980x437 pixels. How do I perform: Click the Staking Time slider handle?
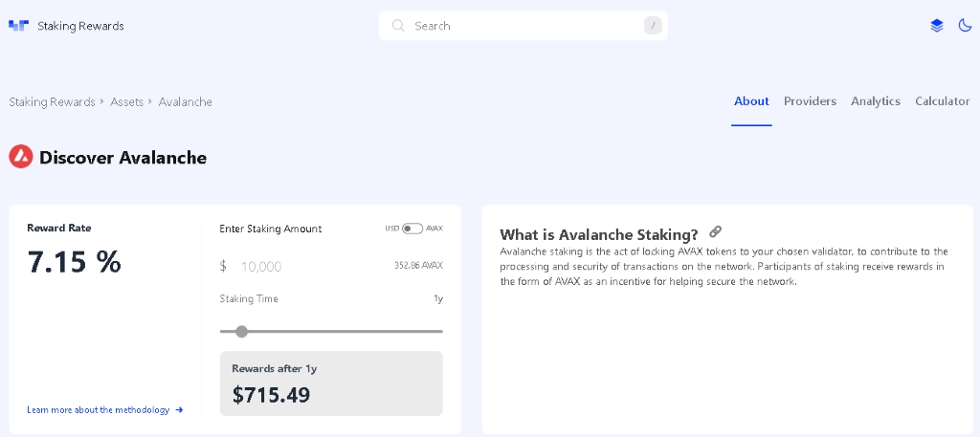click(x=241, y=332)
